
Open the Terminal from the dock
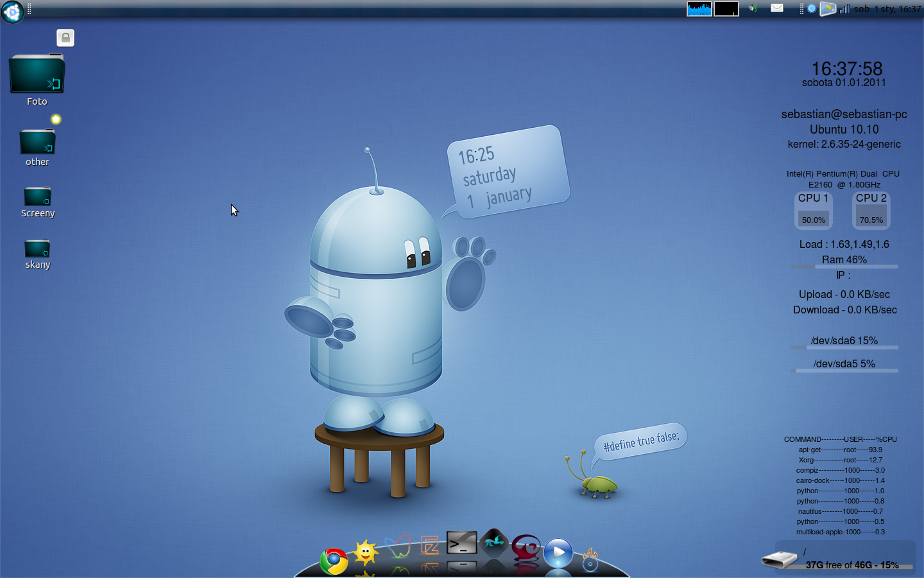(x=461, y=543)
